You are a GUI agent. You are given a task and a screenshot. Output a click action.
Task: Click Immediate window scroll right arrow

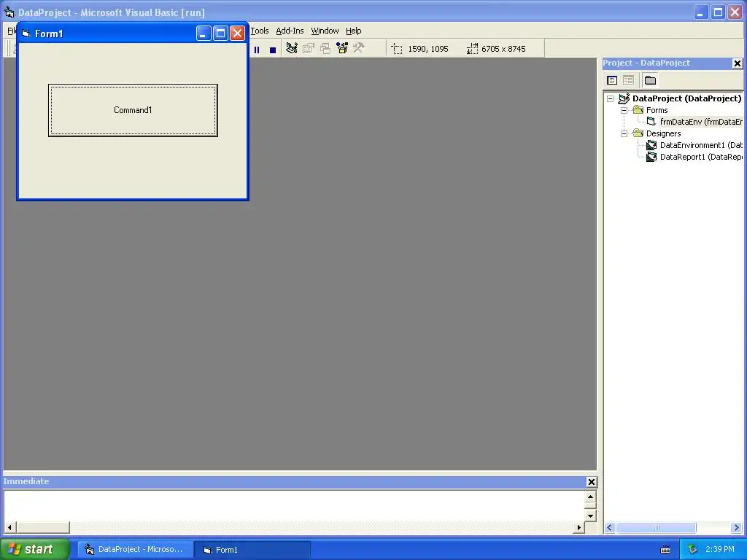coord(578,528)
